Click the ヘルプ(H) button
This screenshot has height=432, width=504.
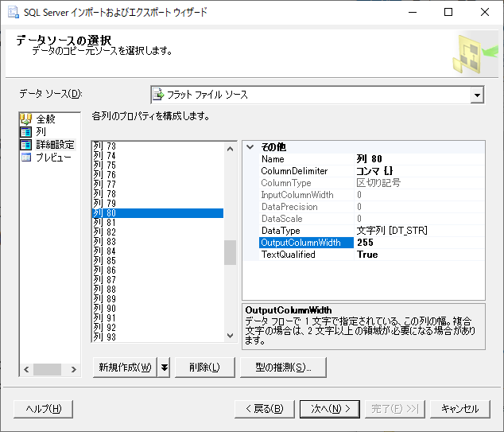click(44, 409)
